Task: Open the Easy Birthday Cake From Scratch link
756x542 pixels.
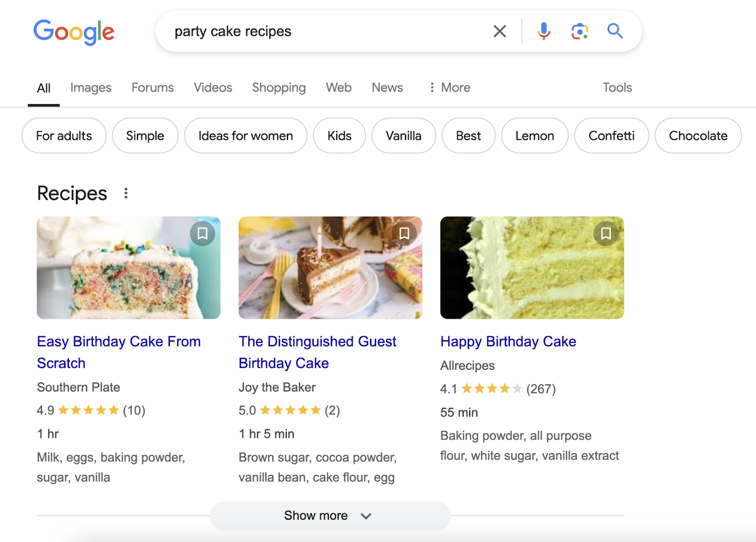Action: (x=119, y=352)
